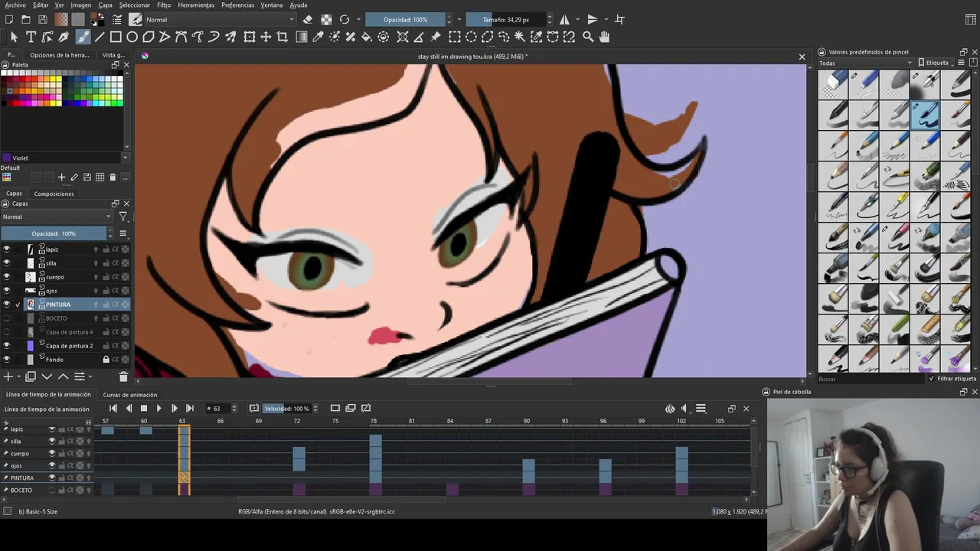Unlock the Fondo layer
This screenshot has height=551, width=980.
pos(106,360)
